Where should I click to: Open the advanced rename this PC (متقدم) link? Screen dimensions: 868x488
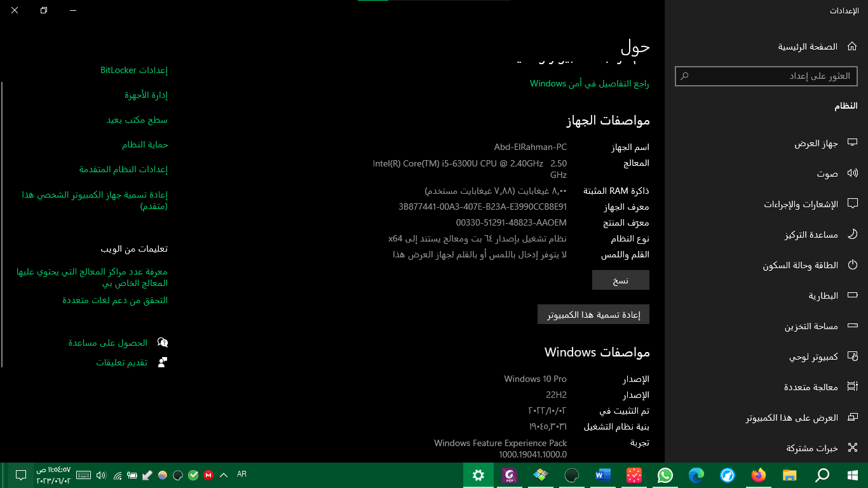click(95, 200)
